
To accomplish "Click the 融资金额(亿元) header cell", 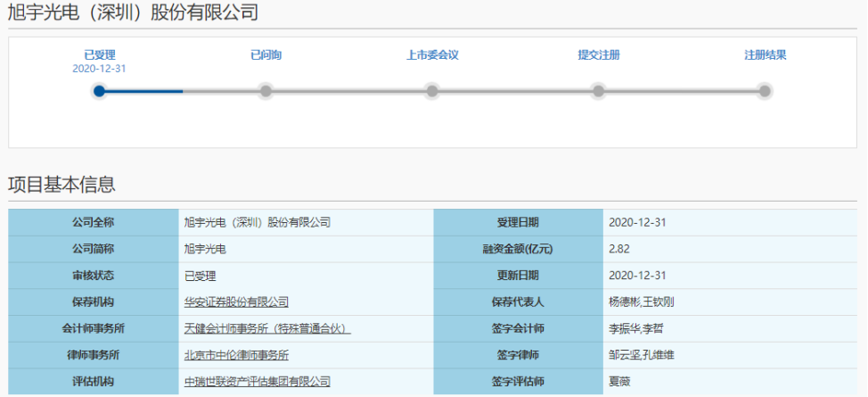I will (518, 249).
